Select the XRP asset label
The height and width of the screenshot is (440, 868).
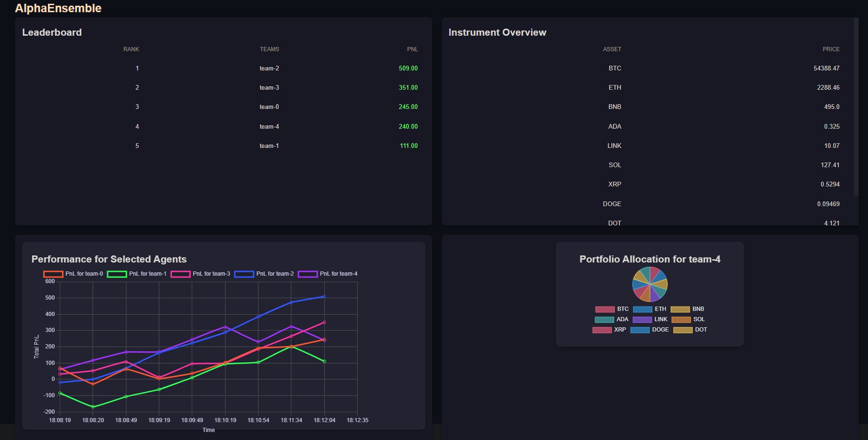pyautogui.click(x=615, y=184)
